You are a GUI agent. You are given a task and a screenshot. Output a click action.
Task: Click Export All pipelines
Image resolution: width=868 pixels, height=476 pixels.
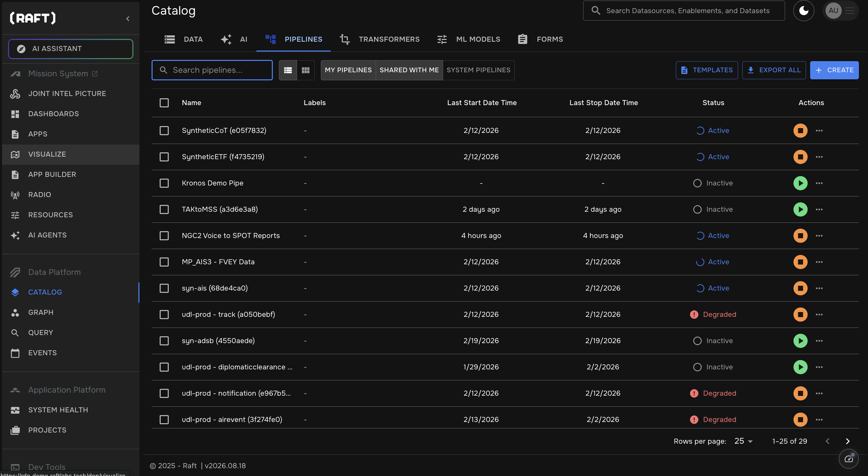click(x=774, y=70)
